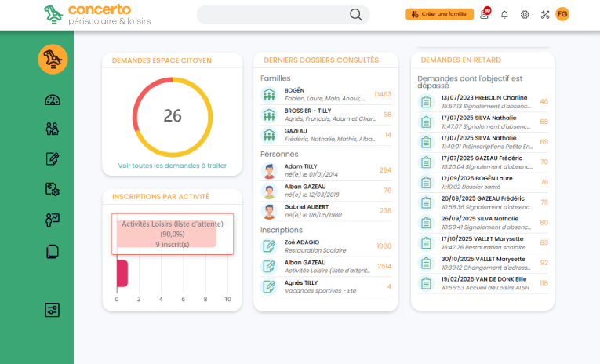Open Agnès TILLY Vacances sportives inscription
This screenshot has width=600, height=364.
[x=325, y=286]
